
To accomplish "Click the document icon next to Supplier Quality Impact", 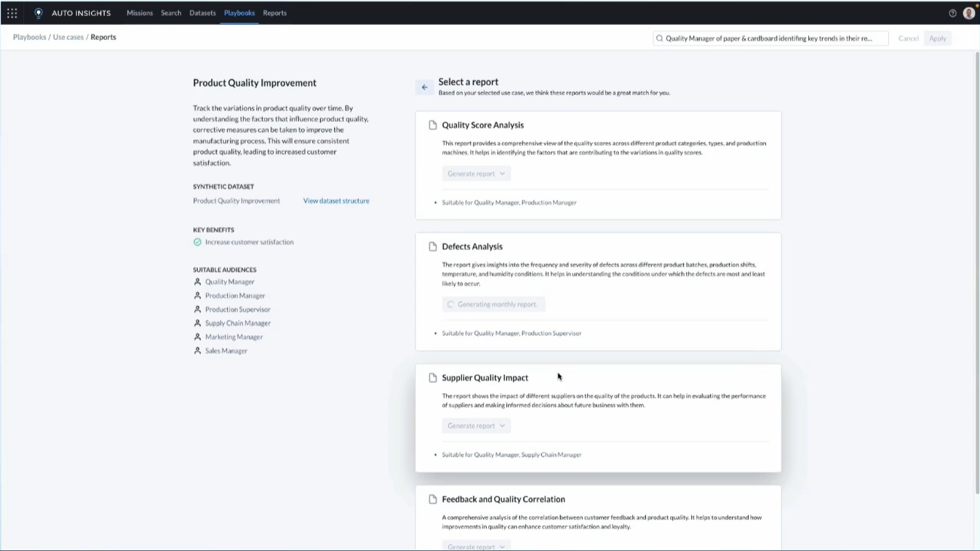I will (433, 378).
